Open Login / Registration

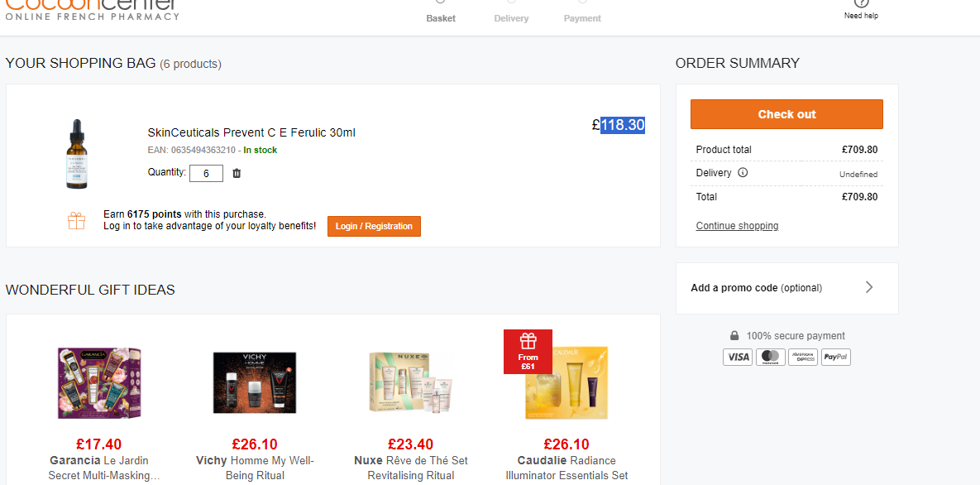[x=375, y=227]
